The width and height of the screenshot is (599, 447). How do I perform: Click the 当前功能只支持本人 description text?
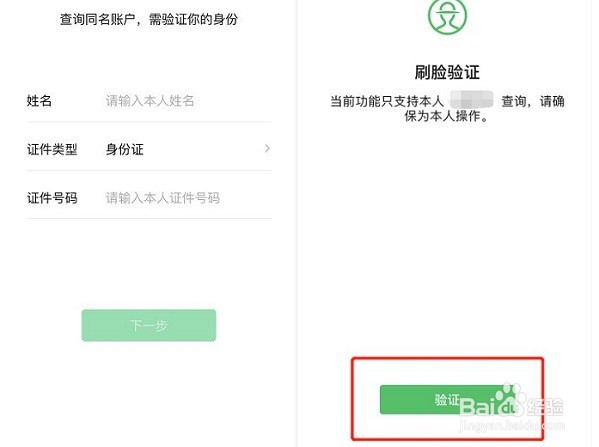tap(387, 101)
